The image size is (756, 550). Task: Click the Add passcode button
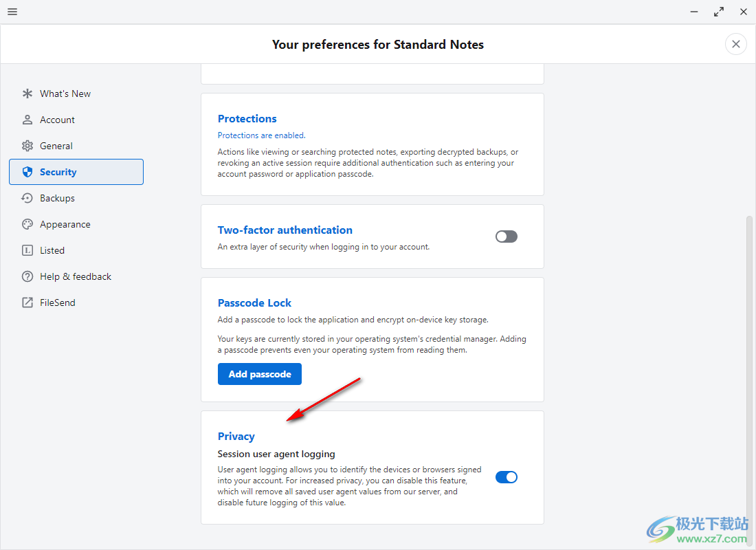point(259,374)
